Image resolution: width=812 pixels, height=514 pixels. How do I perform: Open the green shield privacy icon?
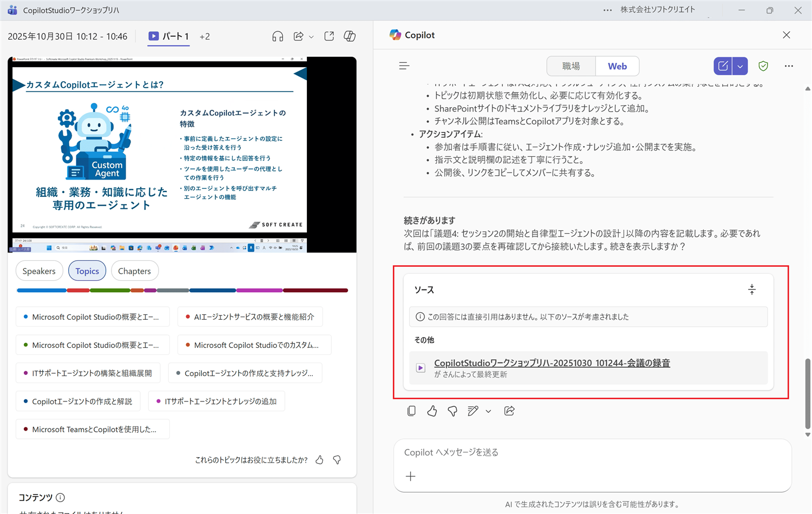click(x=763, y=65)
